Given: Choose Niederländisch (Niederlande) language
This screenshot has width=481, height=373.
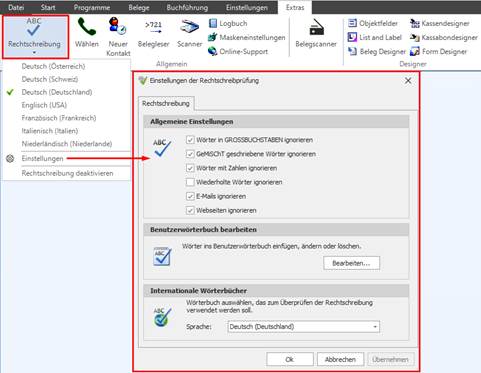Looking at the screenshot, I should pyautogui.click(x=67, y=144).
